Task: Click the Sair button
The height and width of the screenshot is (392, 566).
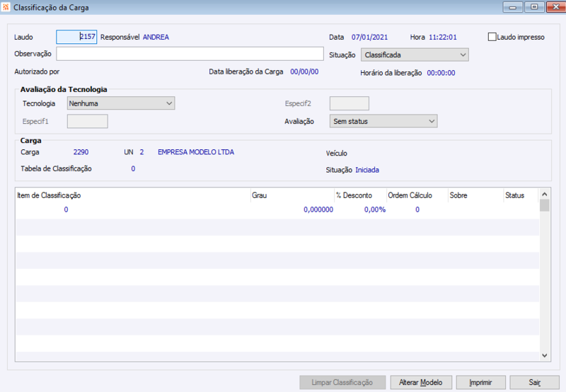Action: point(535,382)
